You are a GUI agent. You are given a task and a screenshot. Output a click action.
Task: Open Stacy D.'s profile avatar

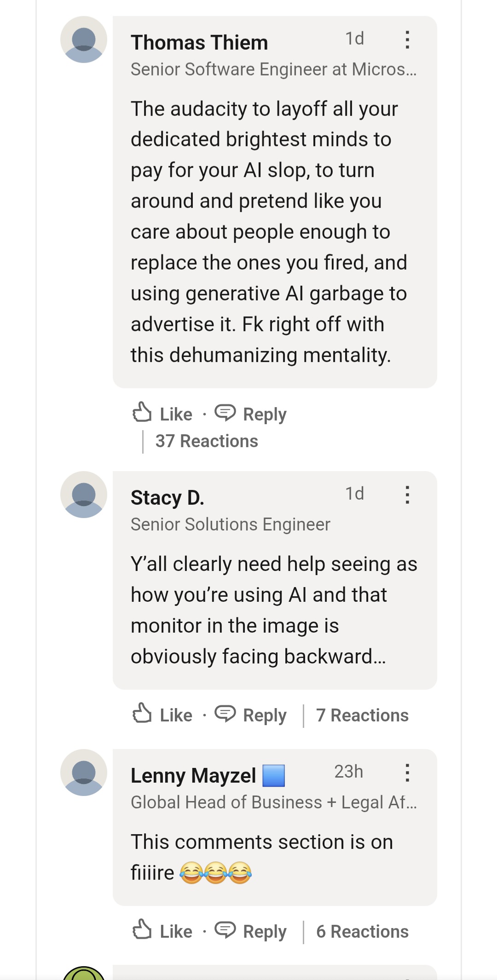pyautogui.click(x=84, y=495)
